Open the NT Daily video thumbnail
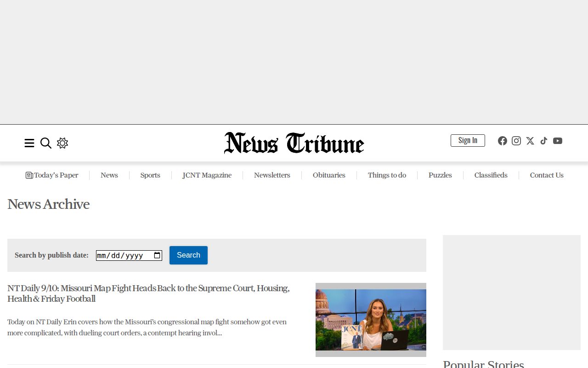The width and height of the screenshot is (588, 368). [371, 320]
